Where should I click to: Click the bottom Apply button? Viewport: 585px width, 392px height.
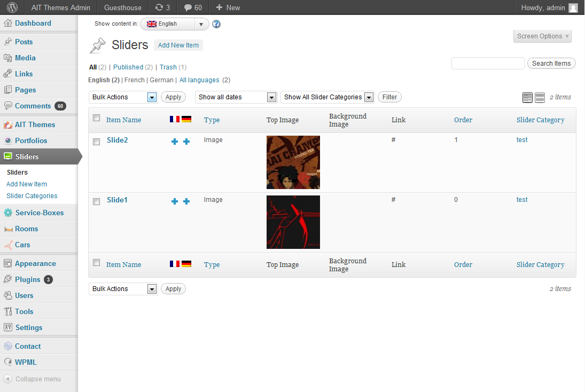tap(173, 289)
